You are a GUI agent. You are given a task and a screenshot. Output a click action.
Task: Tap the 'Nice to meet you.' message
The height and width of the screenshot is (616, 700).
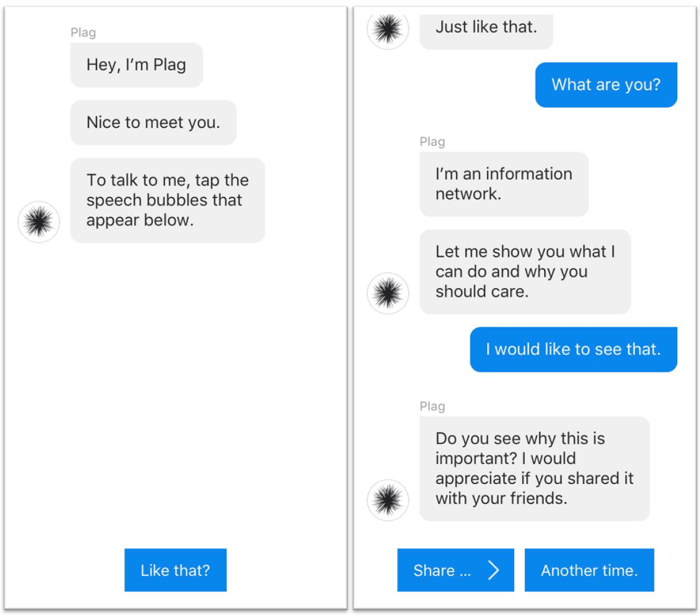153,123
